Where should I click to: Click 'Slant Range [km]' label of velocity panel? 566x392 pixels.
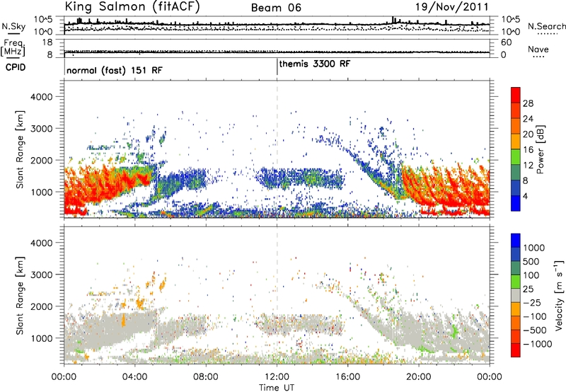click(20, 296)
